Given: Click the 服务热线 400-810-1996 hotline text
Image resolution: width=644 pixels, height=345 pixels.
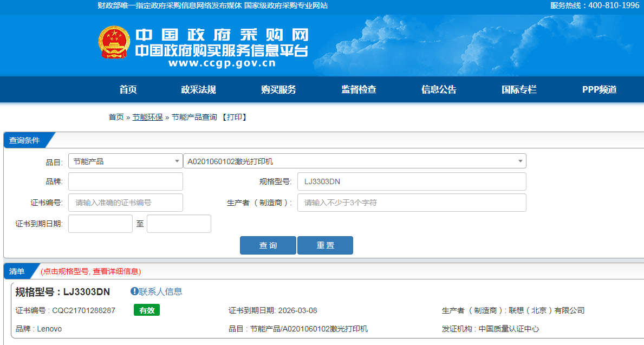Looking at the screenshot, I should pos(595,5).
